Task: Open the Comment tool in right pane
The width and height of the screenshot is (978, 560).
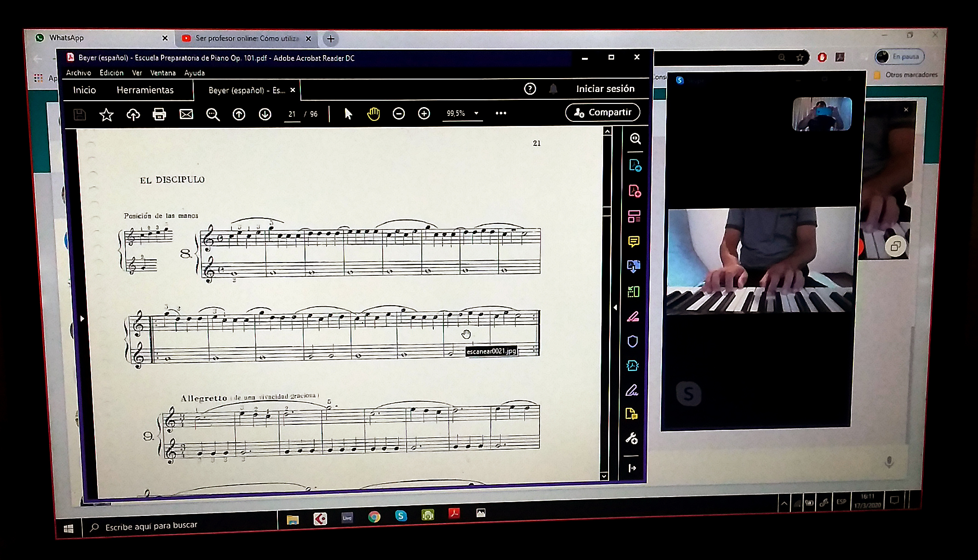Action: (x=633, y=241)
